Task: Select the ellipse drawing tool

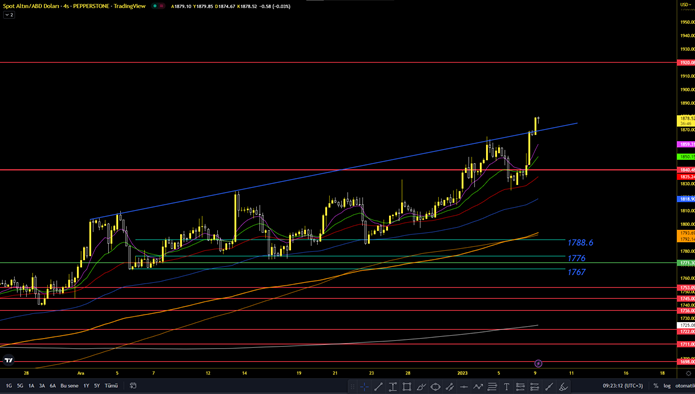Action: coord(435,387)
